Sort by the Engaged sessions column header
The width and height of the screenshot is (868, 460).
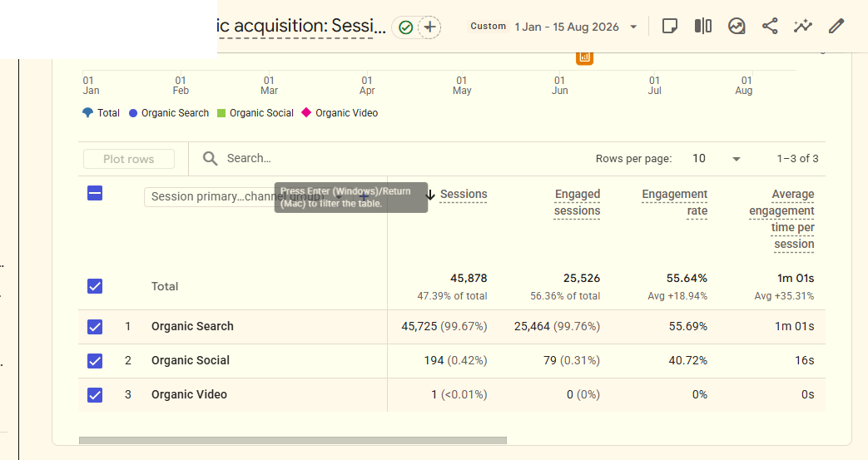(577, 203)
